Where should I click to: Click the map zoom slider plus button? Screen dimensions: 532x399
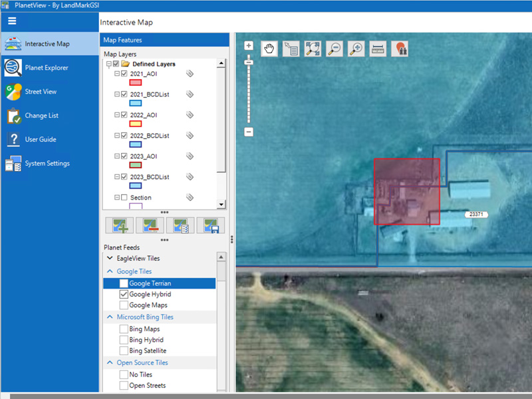[x=249, y=46]
